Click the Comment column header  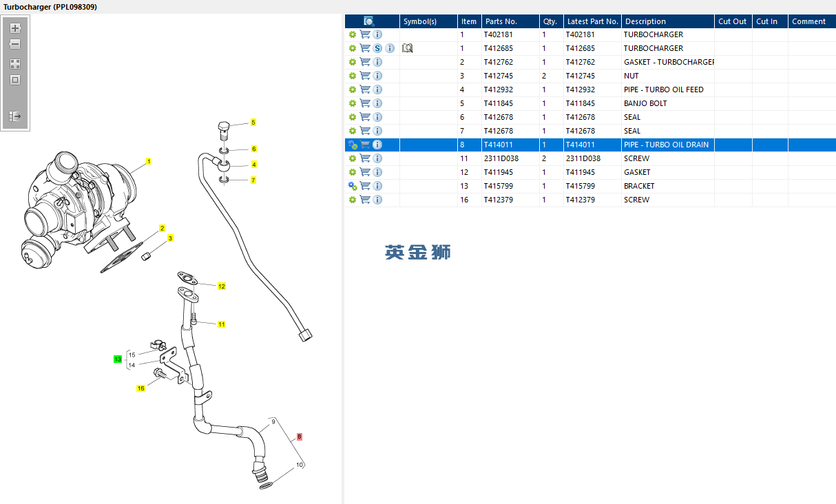point(812,21)
